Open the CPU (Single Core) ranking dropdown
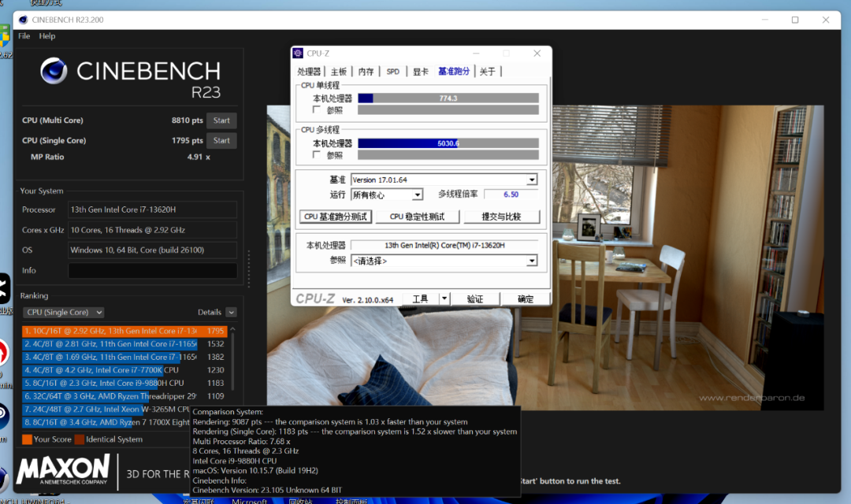Image resolution: width=851 pixels, height=504 pixels. click(x=64, y=313)
